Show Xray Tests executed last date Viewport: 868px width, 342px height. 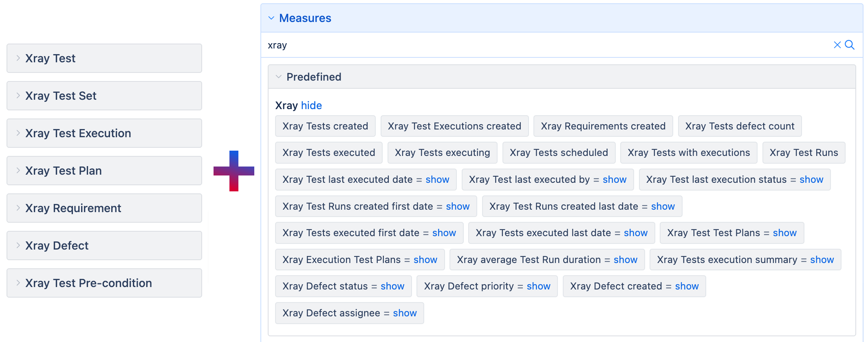pos(636,233)
